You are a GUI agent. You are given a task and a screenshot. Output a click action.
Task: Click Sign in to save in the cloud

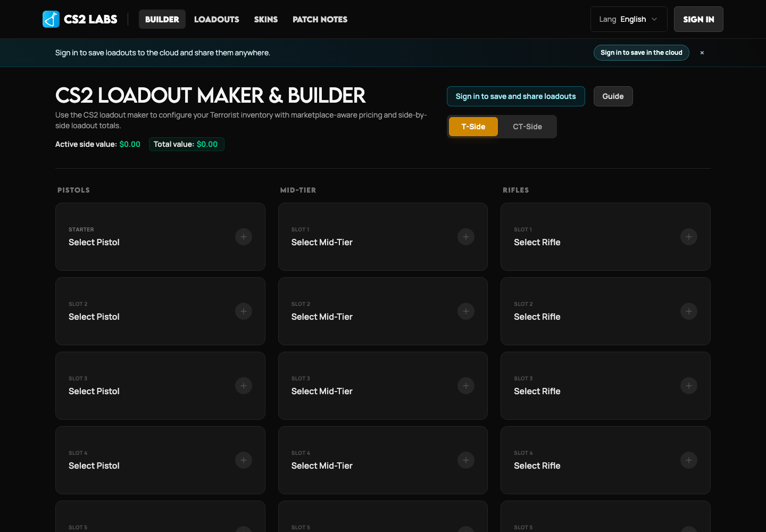coord(642,53)
